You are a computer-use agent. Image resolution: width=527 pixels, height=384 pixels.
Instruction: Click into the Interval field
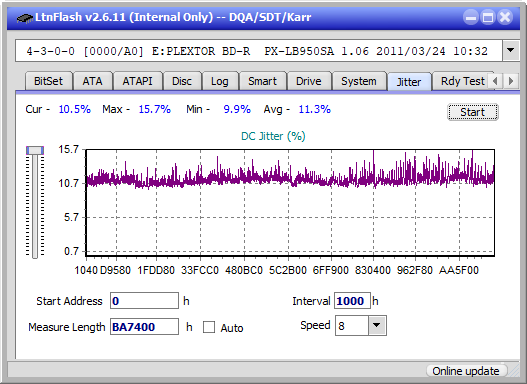pyautogui.click(x=352, y=301)
